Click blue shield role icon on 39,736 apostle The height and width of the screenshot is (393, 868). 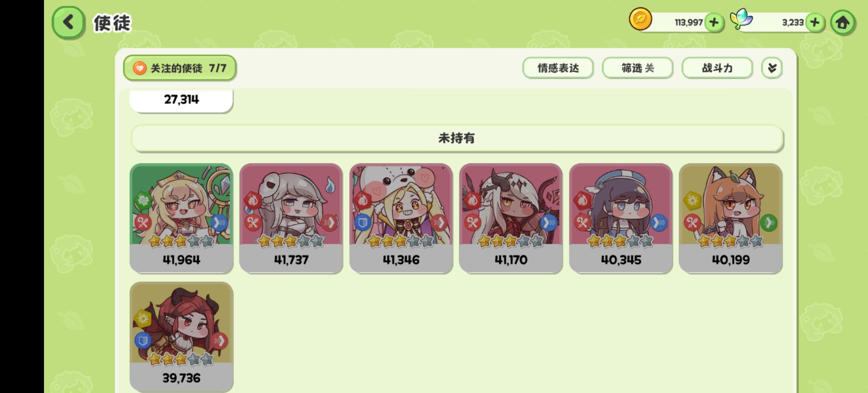pos(143,341)
